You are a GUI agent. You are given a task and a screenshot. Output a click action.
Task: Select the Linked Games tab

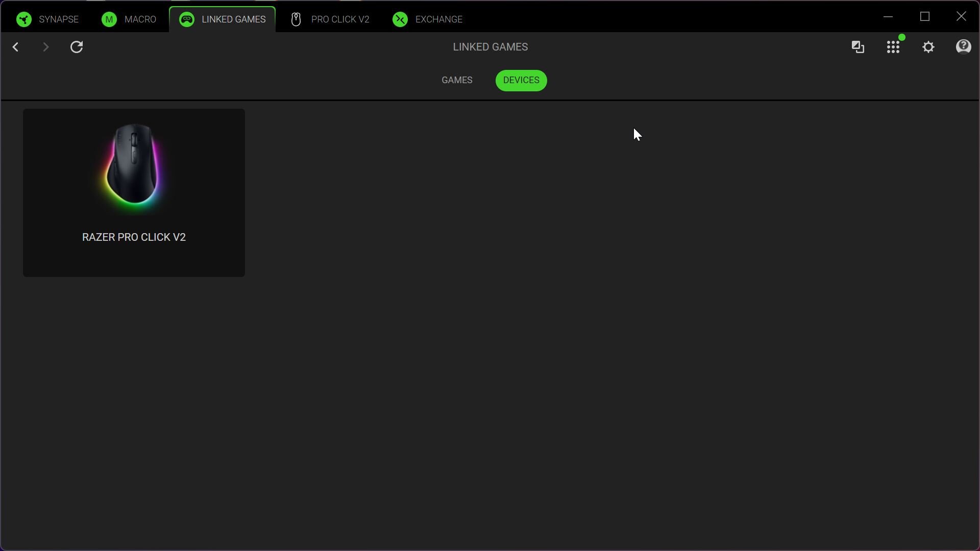(223, 19)
